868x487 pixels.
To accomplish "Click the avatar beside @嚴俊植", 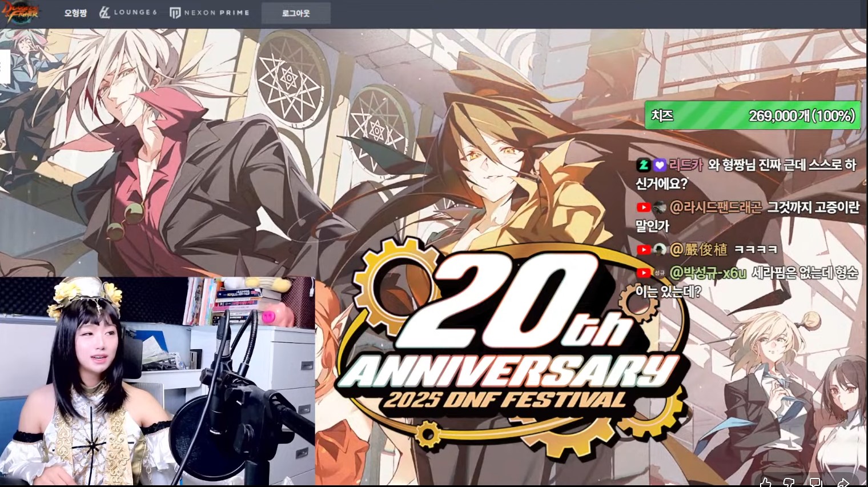I will pos(660,250).
